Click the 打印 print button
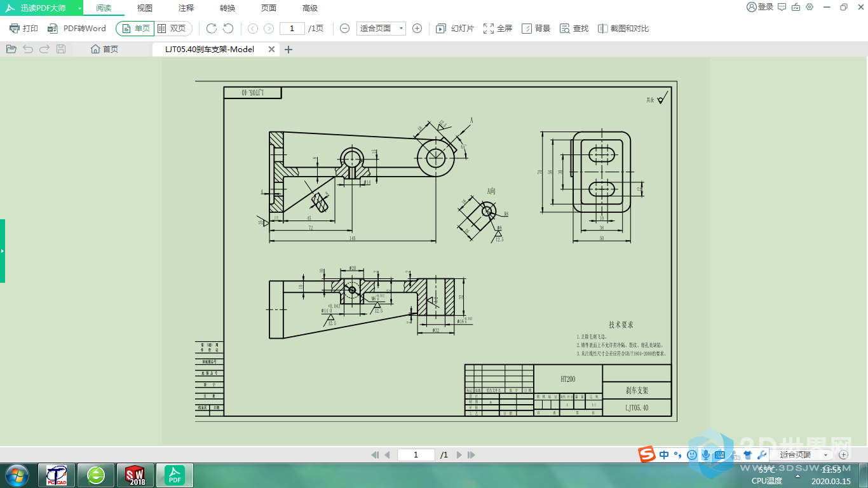The image size is (868, 488). [x=24, y=29]
